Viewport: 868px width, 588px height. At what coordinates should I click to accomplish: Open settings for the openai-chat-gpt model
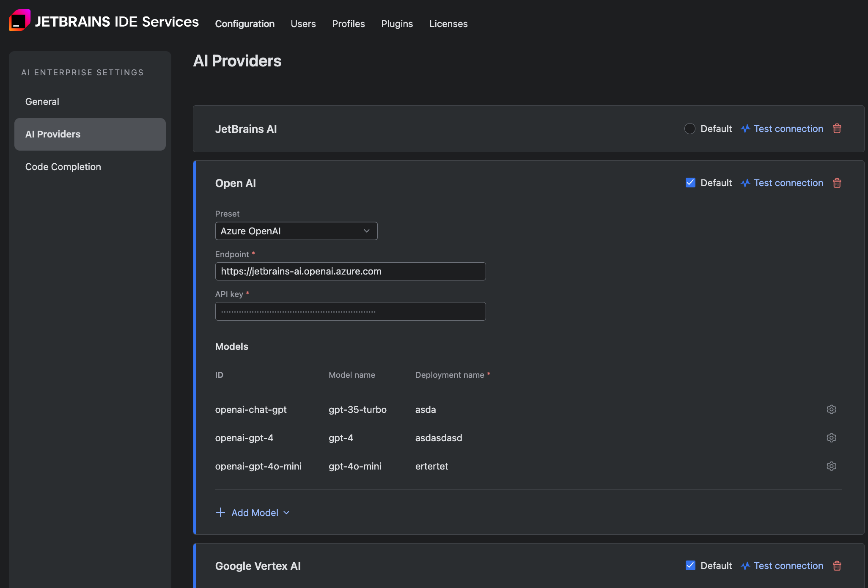pos(831,409)
